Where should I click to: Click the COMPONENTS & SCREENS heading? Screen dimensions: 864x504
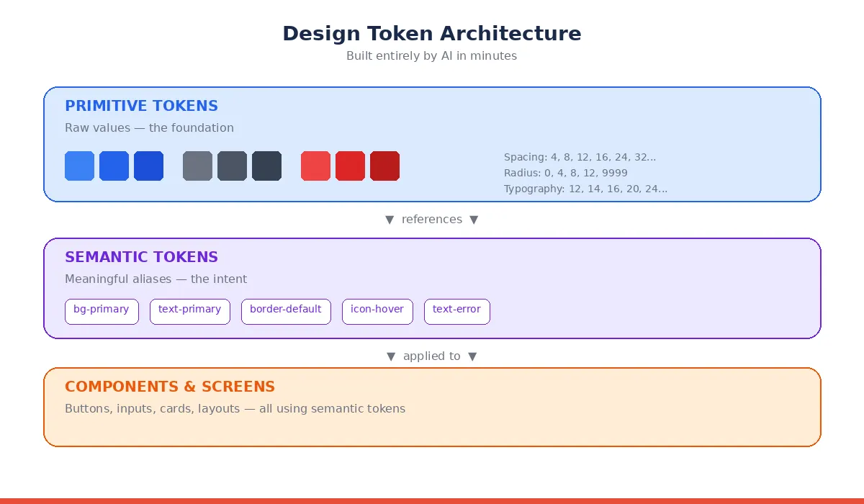[170, 387]
